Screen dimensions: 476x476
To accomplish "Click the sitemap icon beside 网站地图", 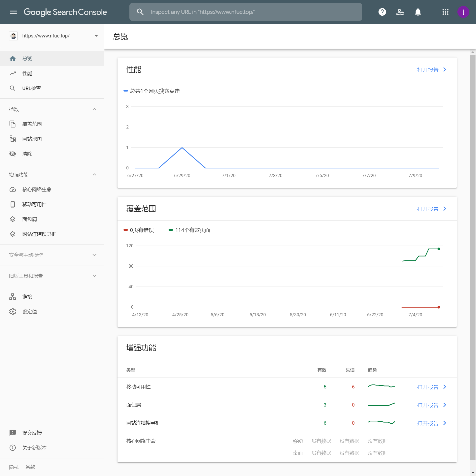I will click(x=13, y=139).
